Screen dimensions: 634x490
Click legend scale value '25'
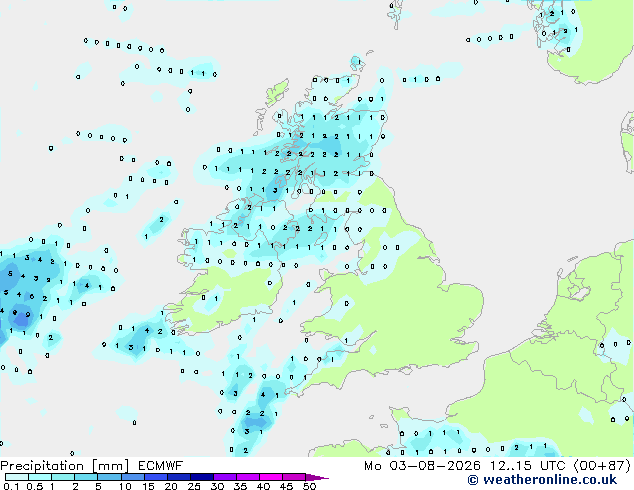point(194,486)
